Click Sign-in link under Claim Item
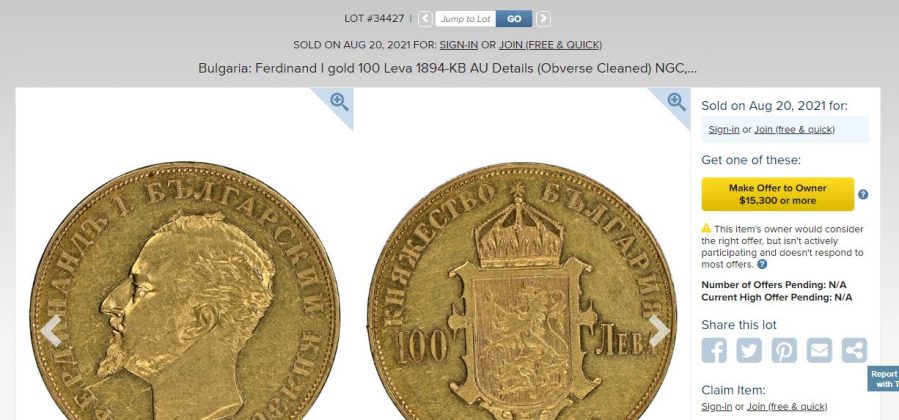Screen dimensions: 899x420 [x=716, y=406]
